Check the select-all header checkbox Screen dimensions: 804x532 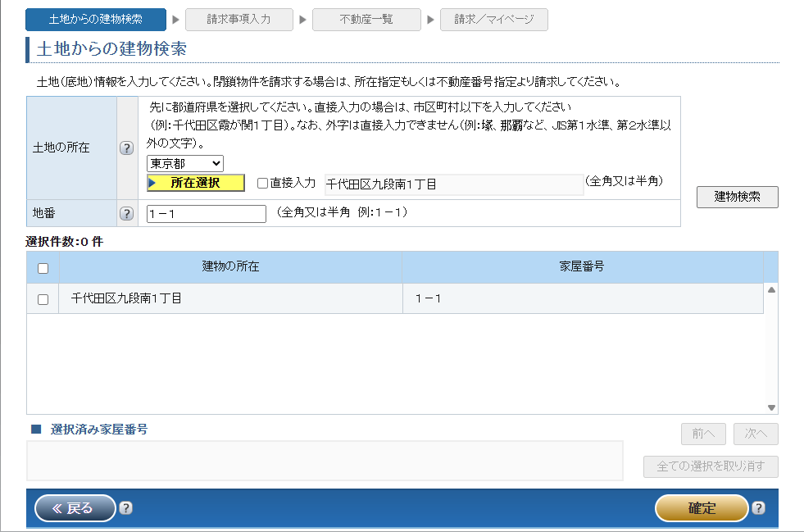[x=43, y=268]
